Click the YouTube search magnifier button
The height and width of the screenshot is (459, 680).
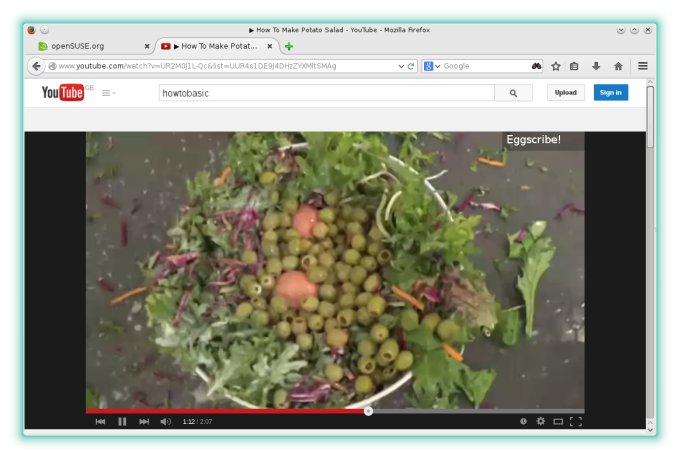pyautogui.click(x=513, y=93)
